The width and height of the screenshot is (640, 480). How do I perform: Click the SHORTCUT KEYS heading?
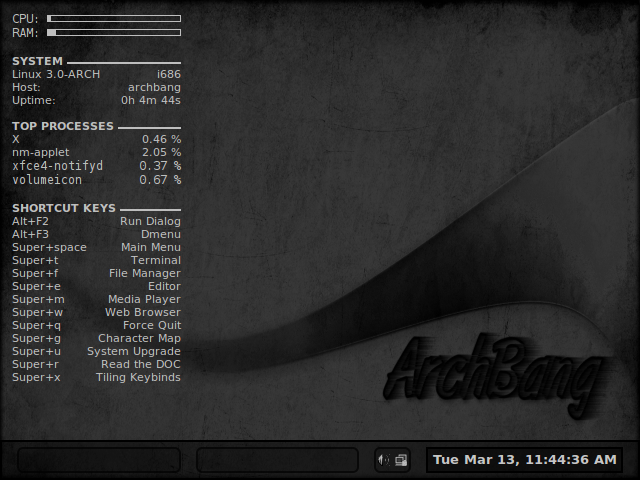coord(64,208)
